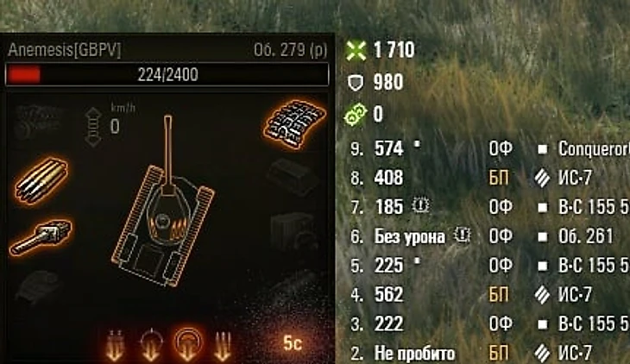This screenshot has width=630, height=364.
Task: Click the damaged ammo rack shells icon
Action: pos(41,180)
